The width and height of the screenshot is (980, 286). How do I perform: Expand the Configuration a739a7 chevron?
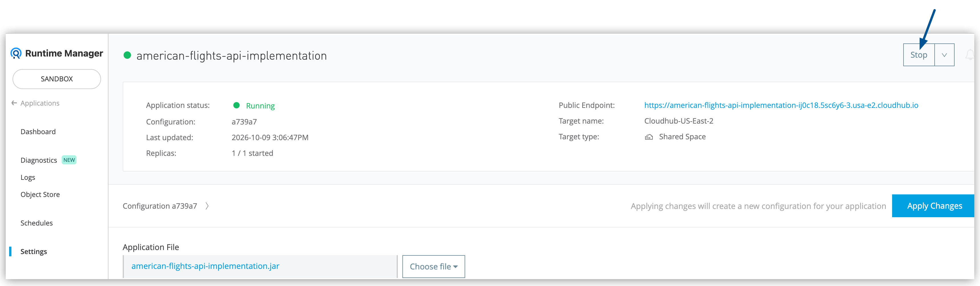pyautogui.click(x=207, y=206)
